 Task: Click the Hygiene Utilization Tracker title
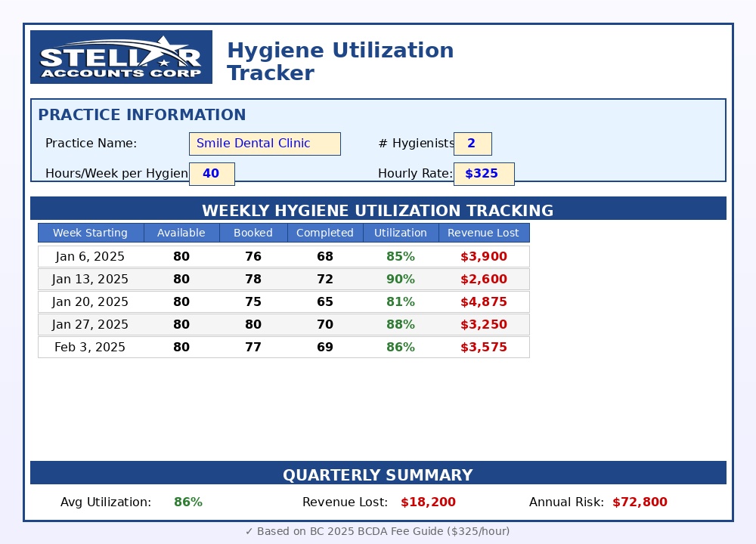tap(339, 60)
